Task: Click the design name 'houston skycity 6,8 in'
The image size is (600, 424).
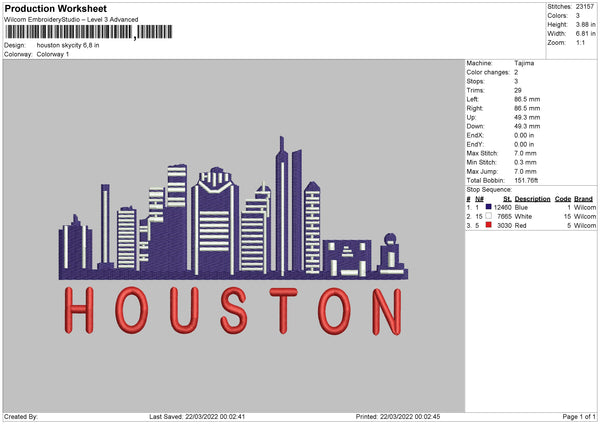Action: (68, 45)
